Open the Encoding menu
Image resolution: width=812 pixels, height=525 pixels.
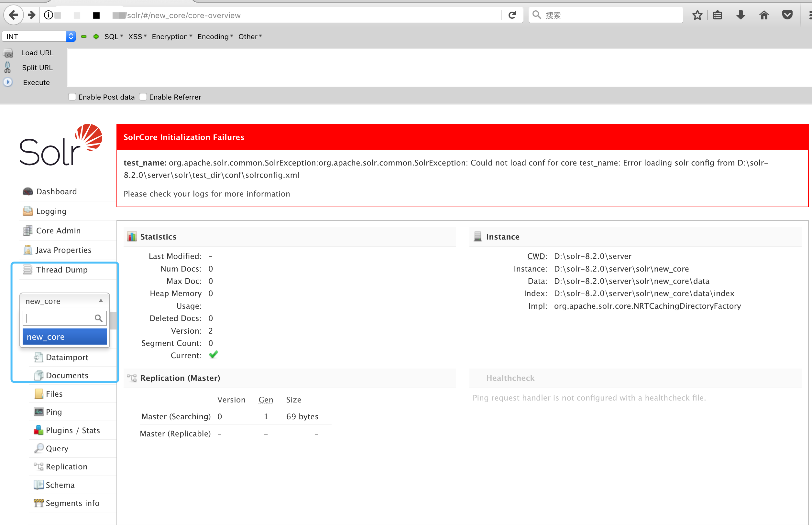215,37
